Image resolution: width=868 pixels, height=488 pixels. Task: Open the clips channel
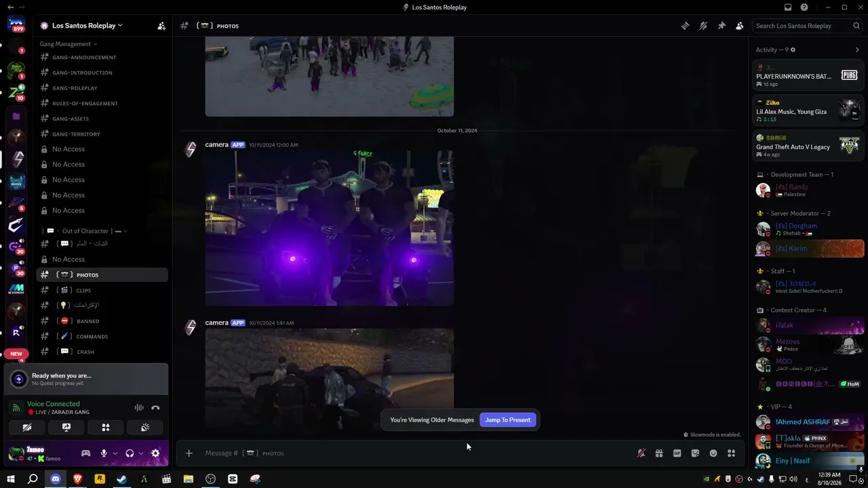click(x=102, y=290)
